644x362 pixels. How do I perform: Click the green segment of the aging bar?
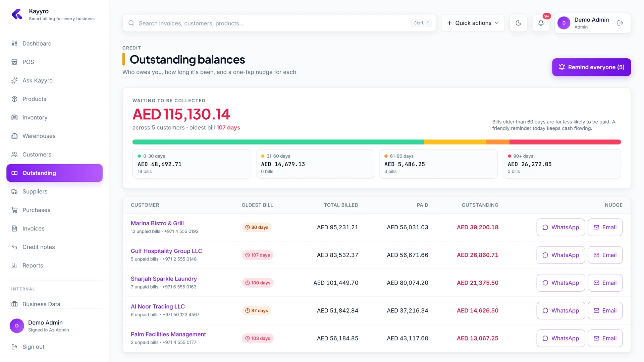click(278, 142)
